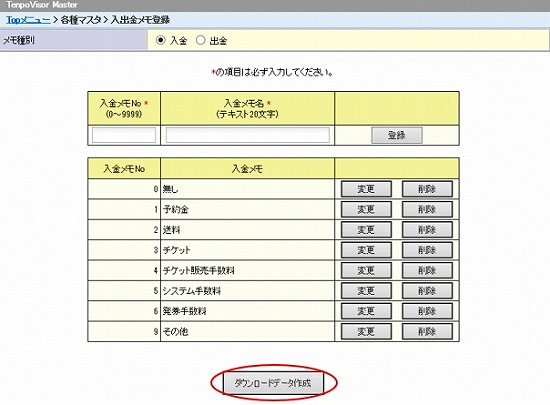Delete the チケット販売手数料 entry
Viewport: 550px width, 405px height.
(427, 271)
